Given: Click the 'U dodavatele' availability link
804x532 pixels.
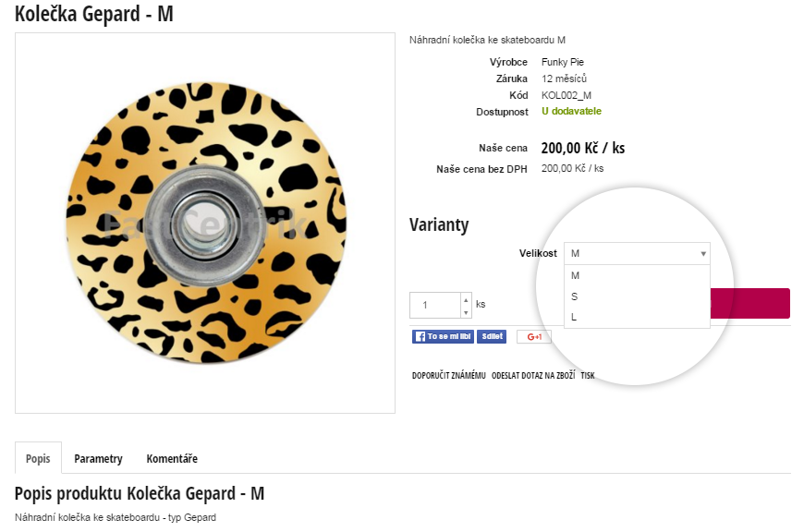Looking at the screenshot, I should [571, 111].
